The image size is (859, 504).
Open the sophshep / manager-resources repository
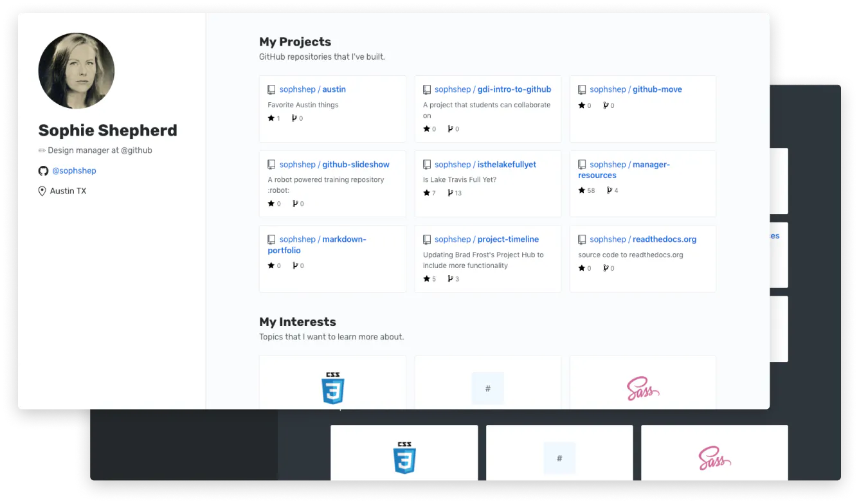[x=624, y=170]
